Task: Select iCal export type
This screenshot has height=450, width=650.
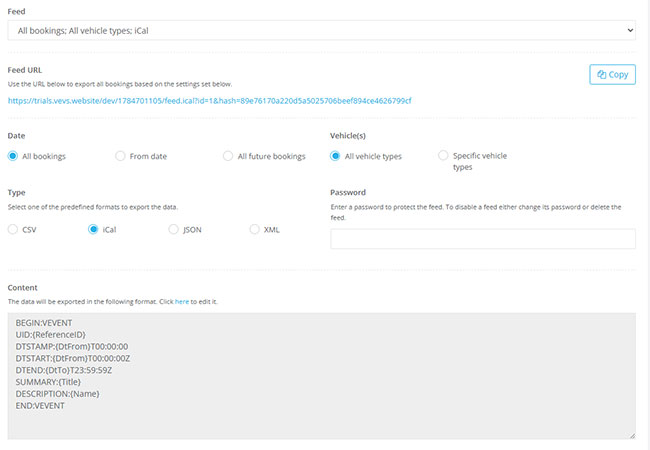Action: 93,229
